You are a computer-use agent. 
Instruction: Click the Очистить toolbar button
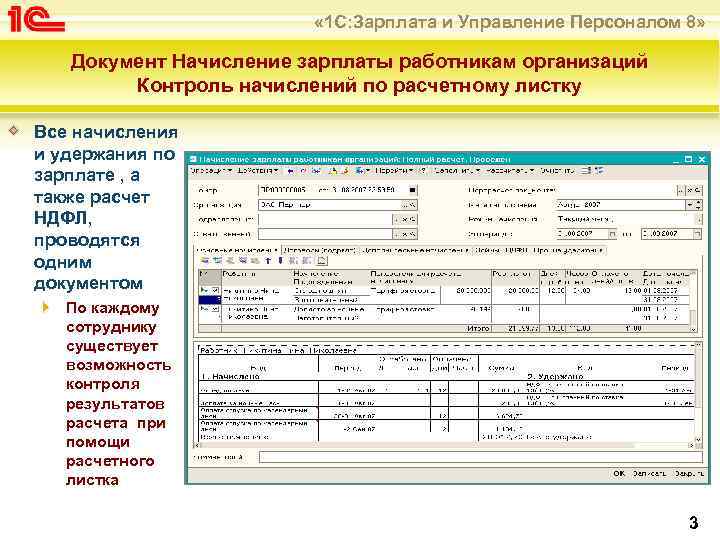pyautogui.click(x=557, y=171)
